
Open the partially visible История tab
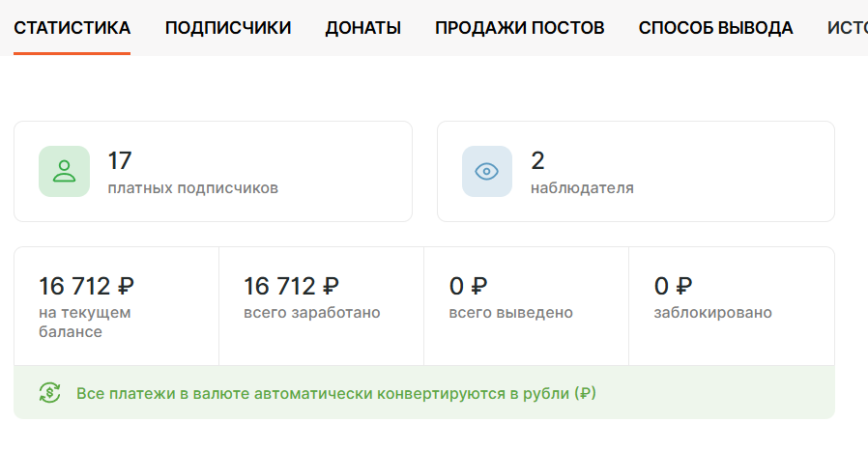pos(848,28)
